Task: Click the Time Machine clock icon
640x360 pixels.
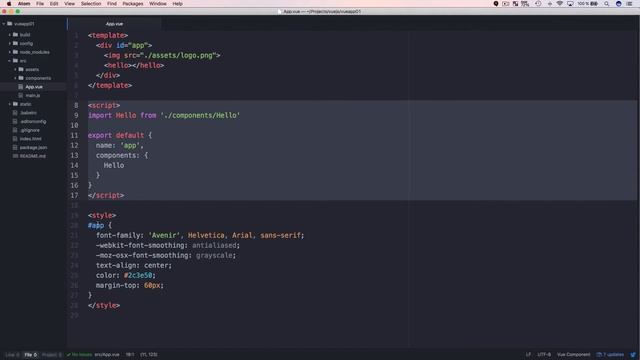Action: click(538, 4)
